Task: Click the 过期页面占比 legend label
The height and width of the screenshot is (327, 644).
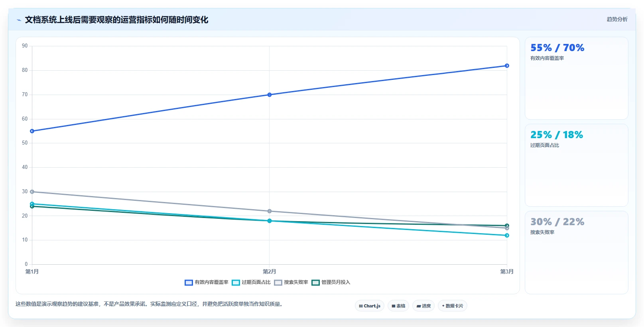Action: 256,282
